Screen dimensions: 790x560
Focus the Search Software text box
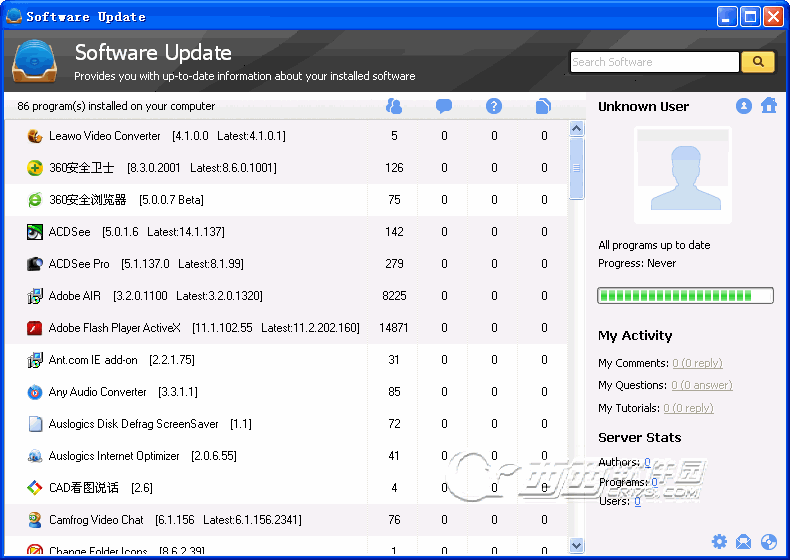pos(654,62)
